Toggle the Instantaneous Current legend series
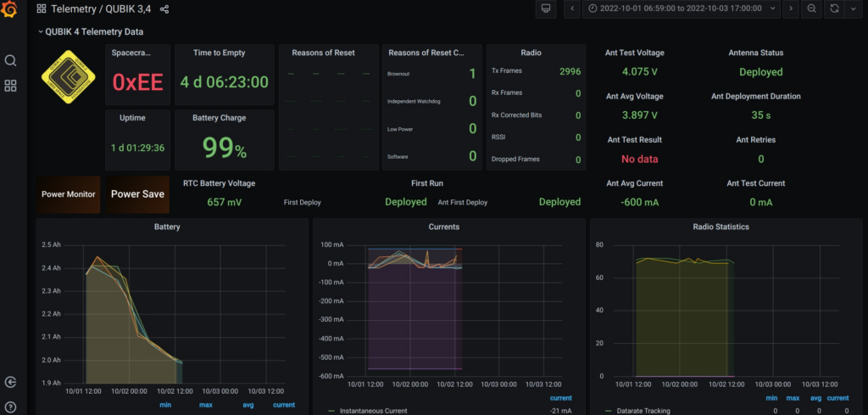The image size is (868, 415). [373, 411]
